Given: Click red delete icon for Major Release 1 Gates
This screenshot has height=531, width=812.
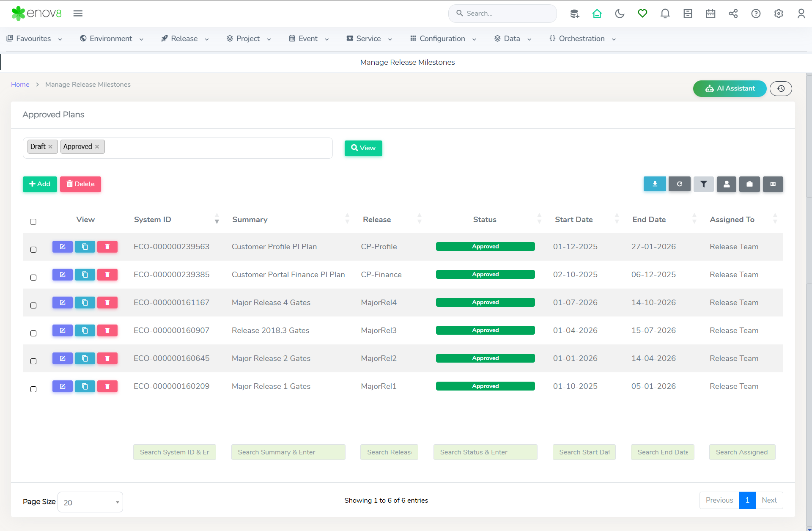Looking at the screenshot, I should pos(107,386).
